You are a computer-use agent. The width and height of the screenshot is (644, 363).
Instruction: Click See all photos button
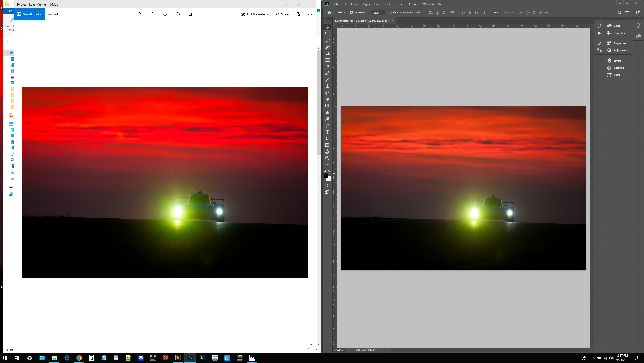tap(30, 14)
